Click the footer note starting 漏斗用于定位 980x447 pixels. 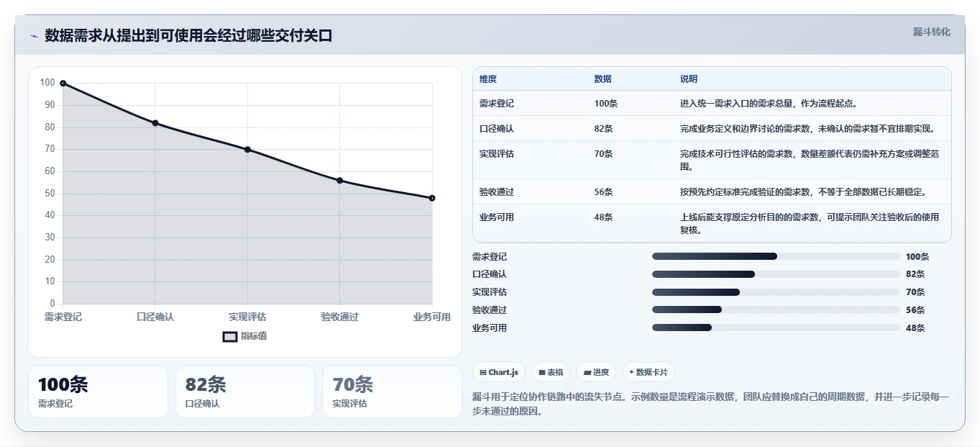(711, 404)
